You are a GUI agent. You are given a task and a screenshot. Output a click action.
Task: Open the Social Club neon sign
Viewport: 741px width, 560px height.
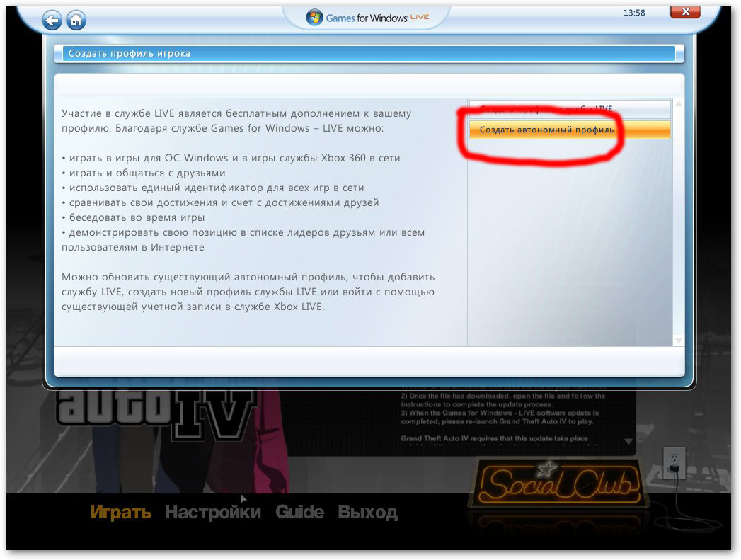pyautogui.click(x=558, y=484)
